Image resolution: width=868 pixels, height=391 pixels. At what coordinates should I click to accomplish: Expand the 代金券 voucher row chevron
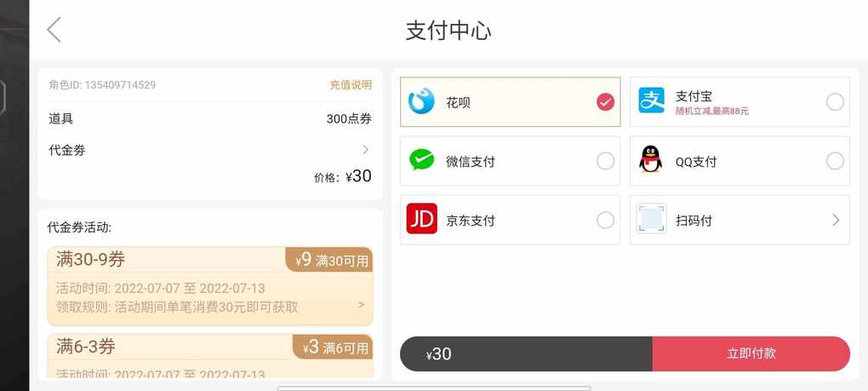(x=365, y=150)
